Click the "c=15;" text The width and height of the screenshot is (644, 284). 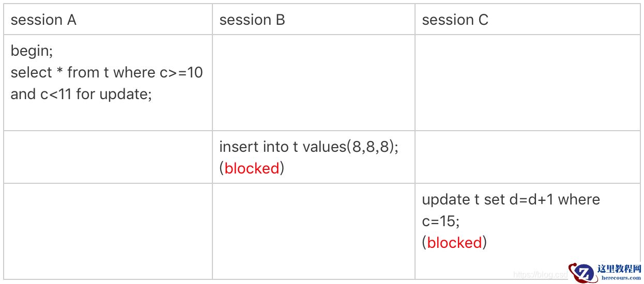point(440,221)
